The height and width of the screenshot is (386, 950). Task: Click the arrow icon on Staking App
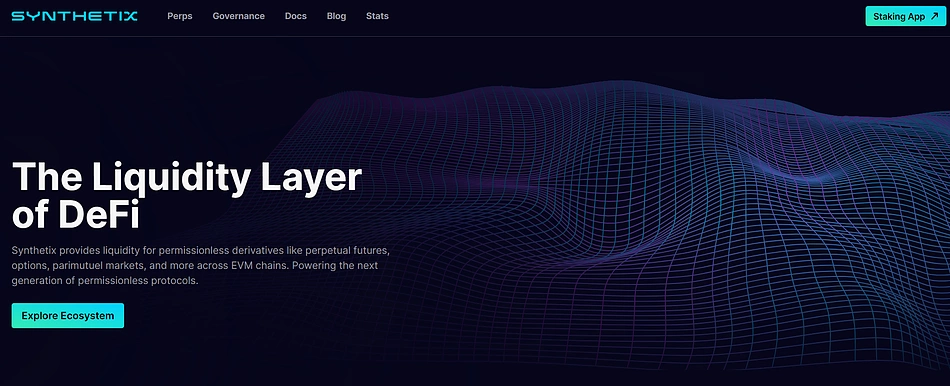click(x=934, y=16)
